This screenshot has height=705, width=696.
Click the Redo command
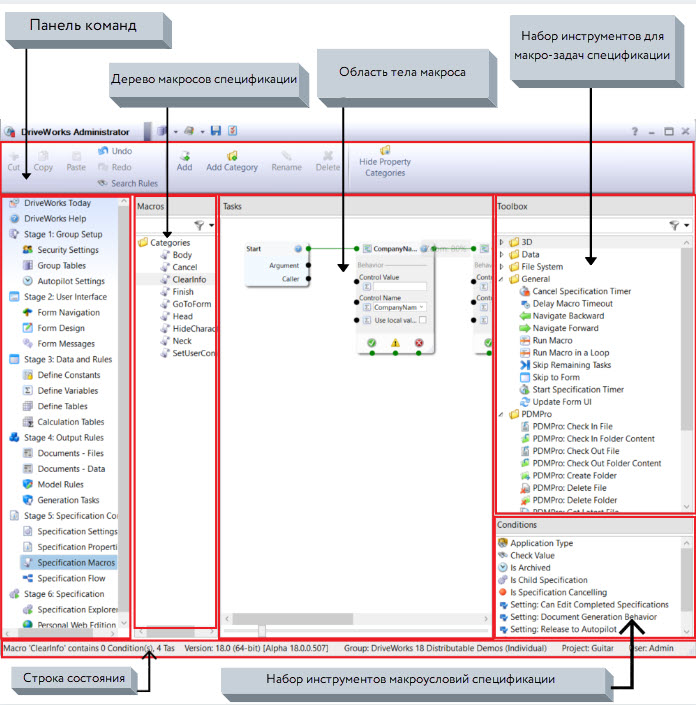(115, 167)
